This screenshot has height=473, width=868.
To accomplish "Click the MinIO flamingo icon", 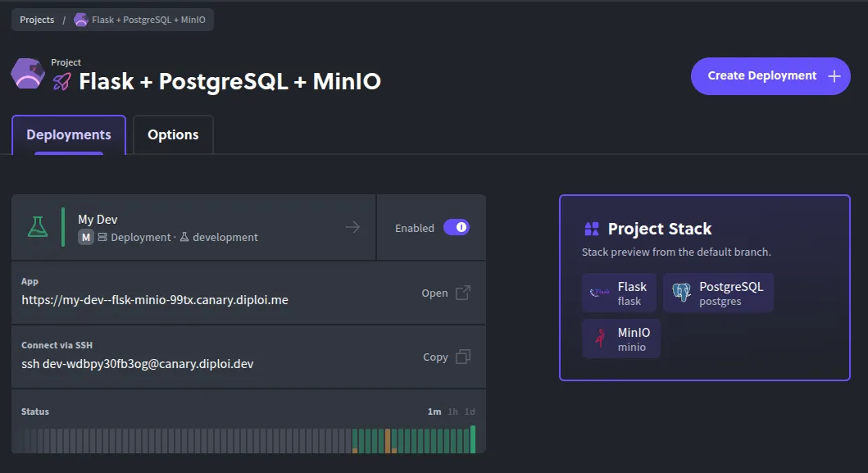I will (x=600, y=339).
